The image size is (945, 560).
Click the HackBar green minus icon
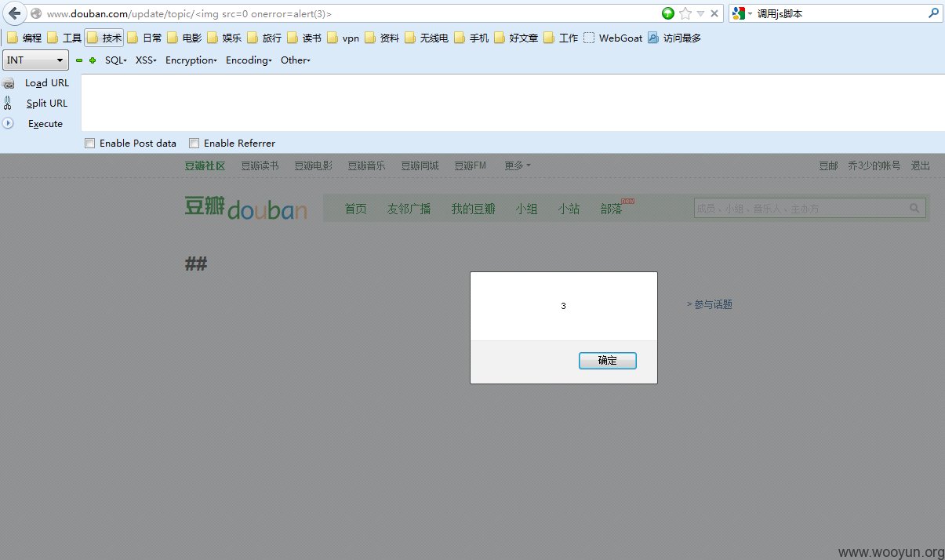tap(79, 60)
